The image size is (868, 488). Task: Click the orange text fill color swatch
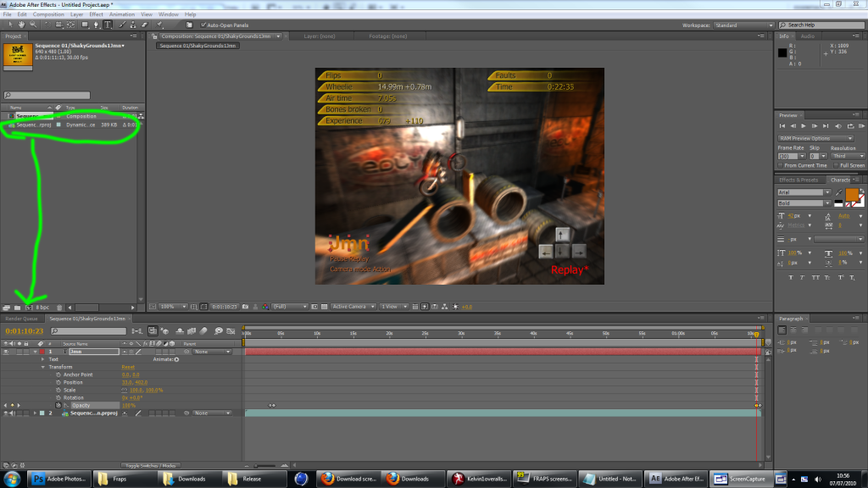coord(851,194)
